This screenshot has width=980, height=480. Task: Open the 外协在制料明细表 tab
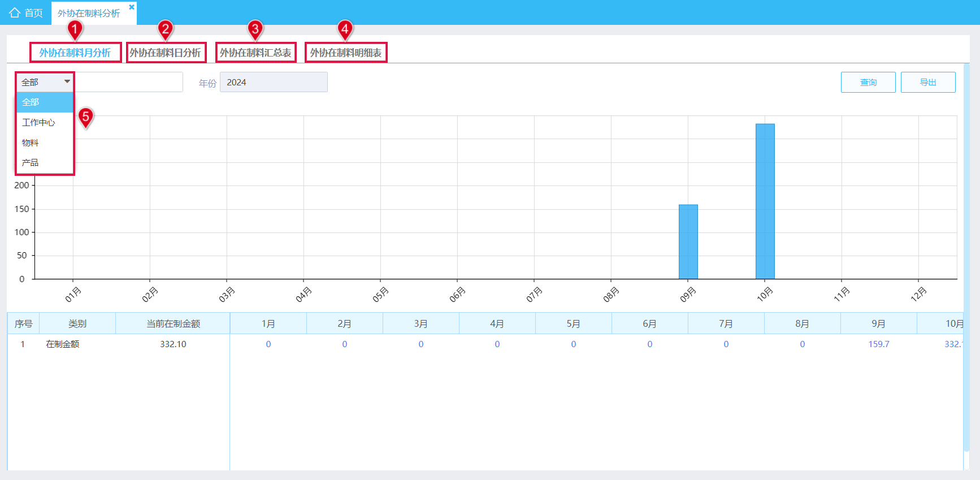pyautogui.click(x=346, y=53)
